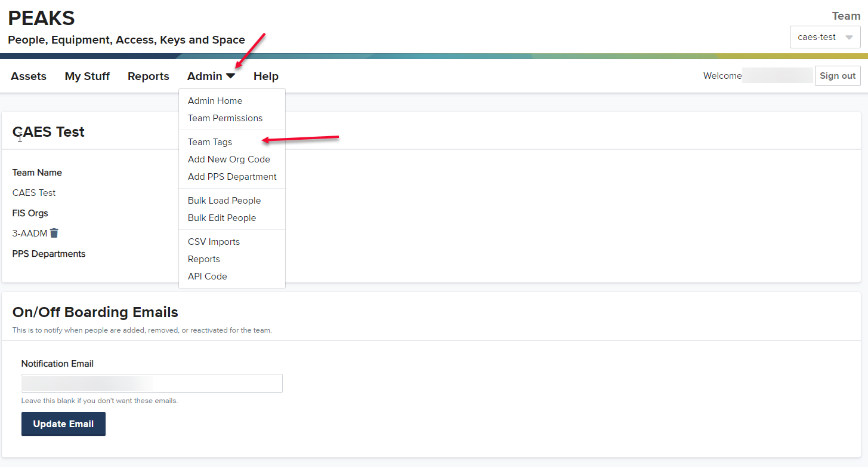Collapse the Admin dropdown menu

click(211, 76)
